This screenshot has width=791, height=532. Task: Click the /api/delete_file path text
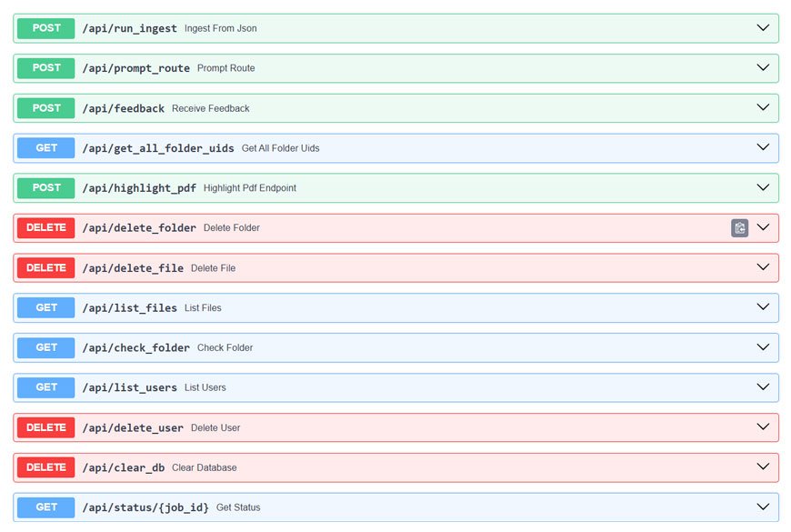pos(133,268)
